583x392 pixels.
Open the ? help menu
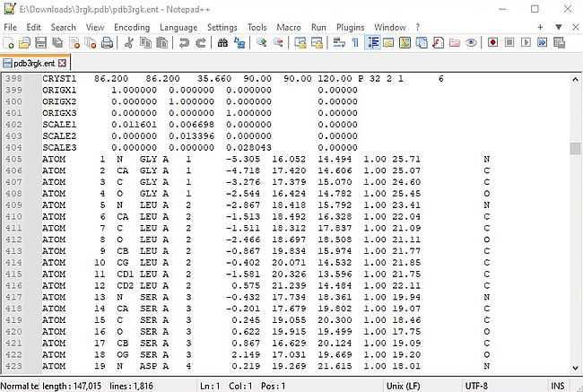coord(418,28)
